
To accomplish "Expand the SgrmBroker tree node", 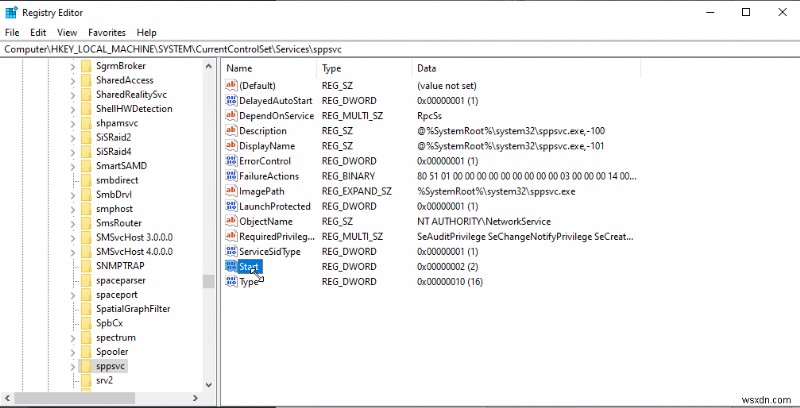I will pos(72,66).
